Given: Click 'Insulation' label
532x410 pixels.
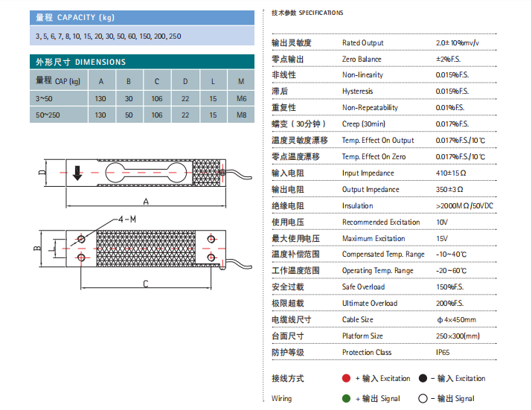Looking at the screenshot, I should click(x=357, y=205).
